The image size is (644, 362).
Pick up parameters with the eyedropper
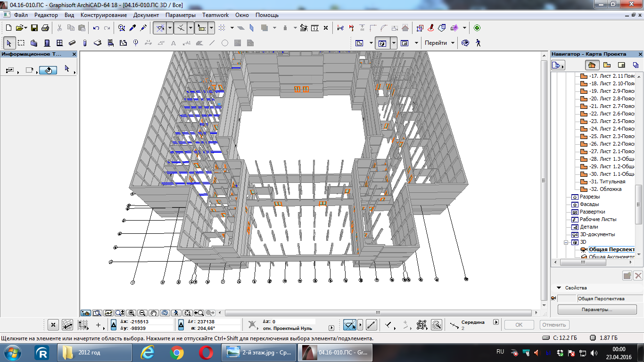pyautogui.click(x=133, y=28)
